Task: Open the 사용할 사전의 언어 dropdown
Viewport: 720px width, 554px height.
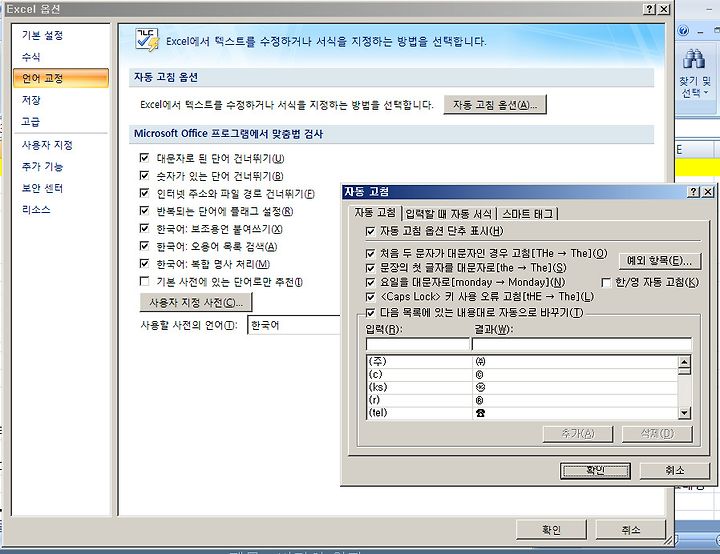Action: (294, 325)
